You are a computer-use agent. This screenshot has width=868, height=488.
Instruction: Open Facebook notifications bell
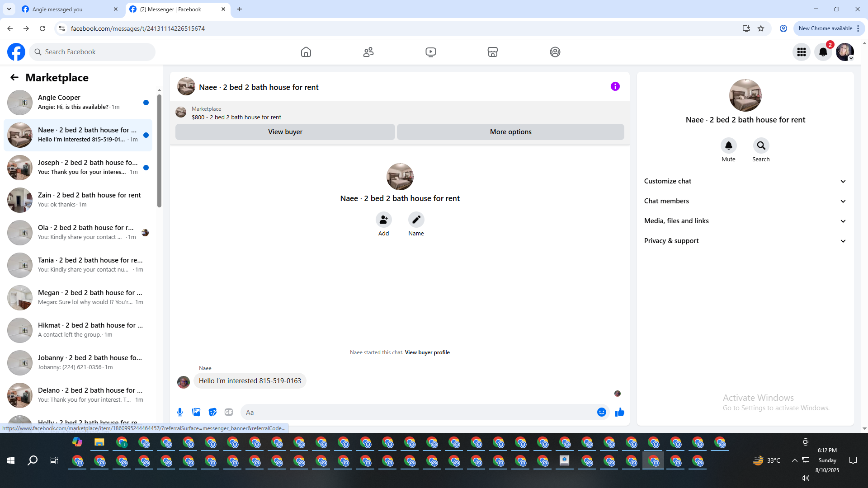[x=823, y=52]
